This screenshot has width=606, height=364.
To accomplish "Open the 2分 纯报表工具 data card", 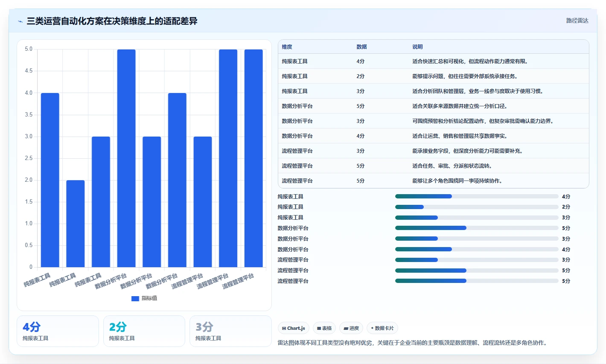I will point(144,331).
